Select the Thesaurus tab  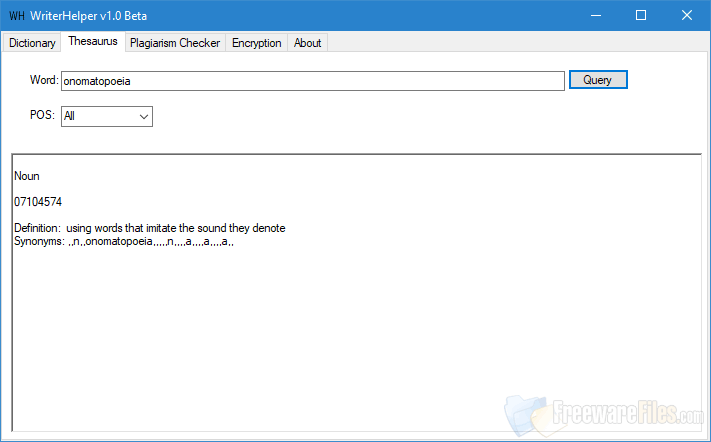coord(93,41)
